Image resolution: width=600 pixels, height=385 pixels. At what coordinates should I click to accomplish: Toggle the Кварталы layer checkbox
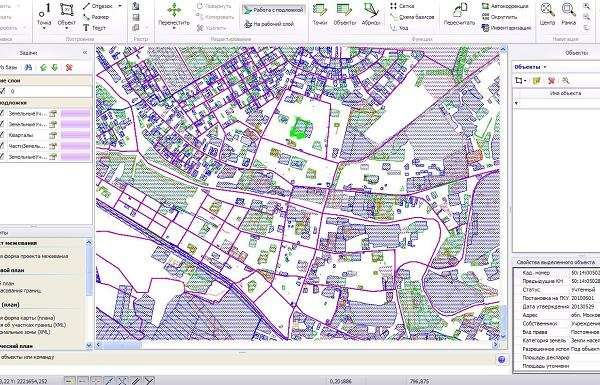pyautogui.click(x=3, y=135)
